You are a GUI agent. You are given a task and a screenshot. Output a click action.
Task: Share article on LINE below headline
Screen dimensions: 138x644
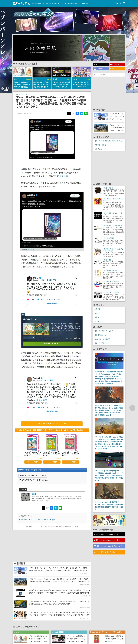86,113
